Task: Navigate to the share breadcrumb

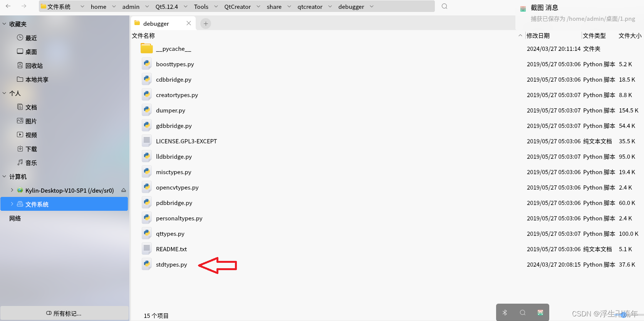Action: pos(274,7)
